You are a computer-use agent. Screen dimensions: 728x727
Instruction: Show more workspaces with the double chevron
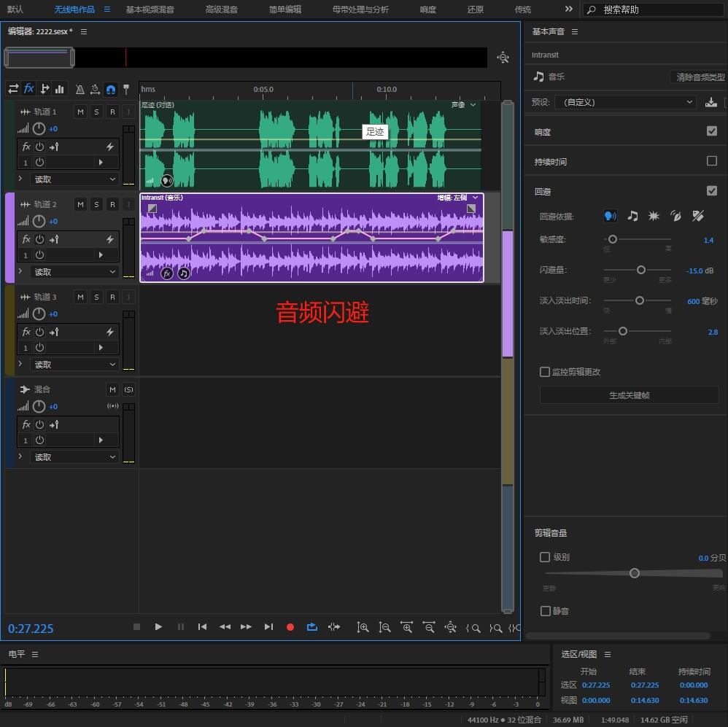[569, 9]
